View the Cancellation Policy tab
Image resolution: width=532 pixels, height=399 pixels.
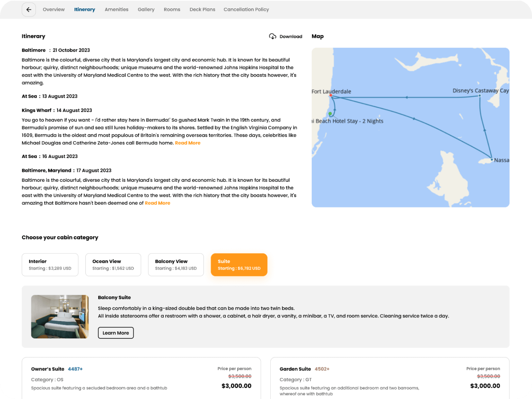click(246, 9)
